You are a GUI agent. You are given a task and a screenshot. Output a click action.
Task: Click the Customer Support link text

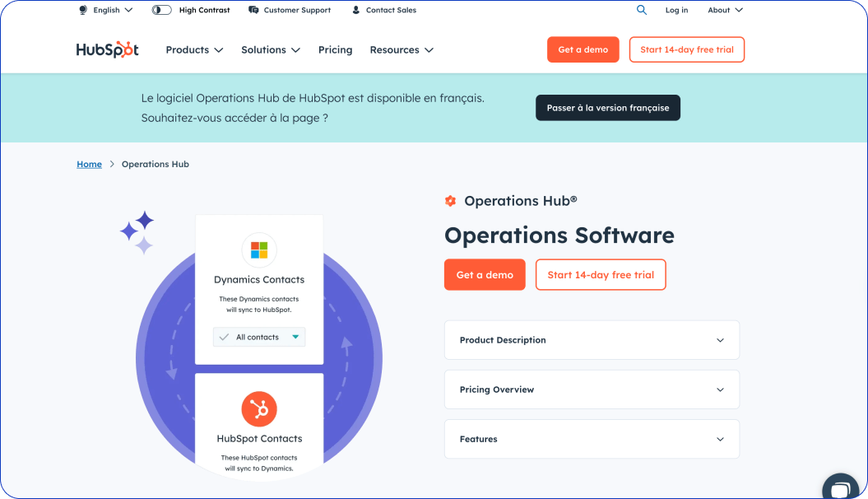pyautogui.click(x=297, y=10)
